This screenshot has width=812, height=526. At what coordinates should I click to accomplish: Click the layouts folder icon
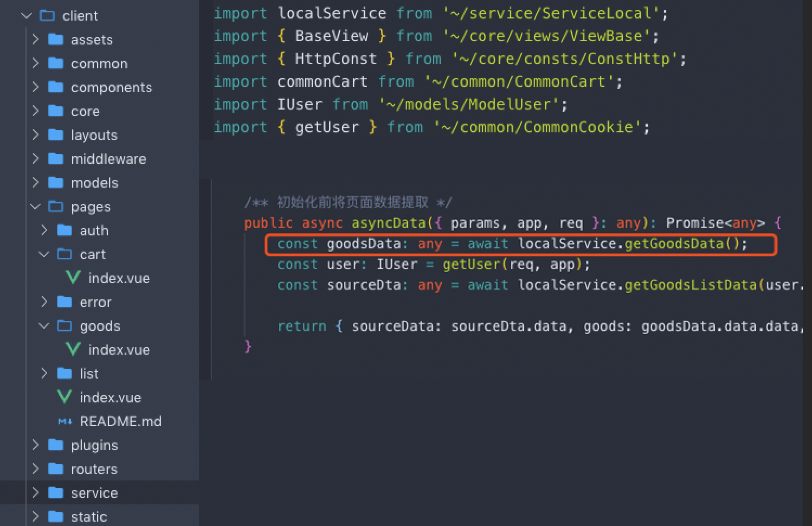point(56,134)
